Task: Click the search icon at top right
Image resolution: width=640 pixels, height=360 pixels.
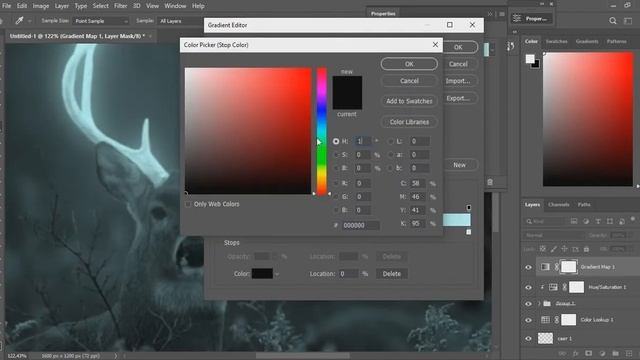Action: pyautogui.click(x=613, y=21)
